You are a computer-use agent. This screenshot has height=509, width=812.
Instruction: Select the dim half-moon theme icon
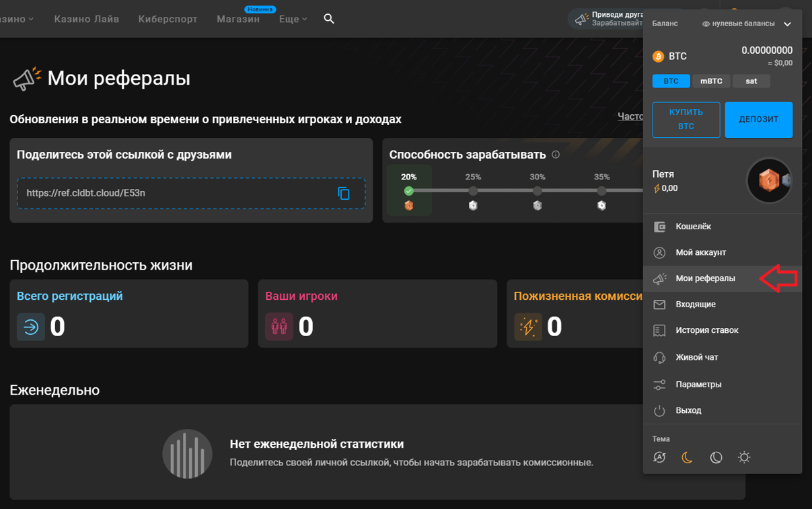(716, 457)
